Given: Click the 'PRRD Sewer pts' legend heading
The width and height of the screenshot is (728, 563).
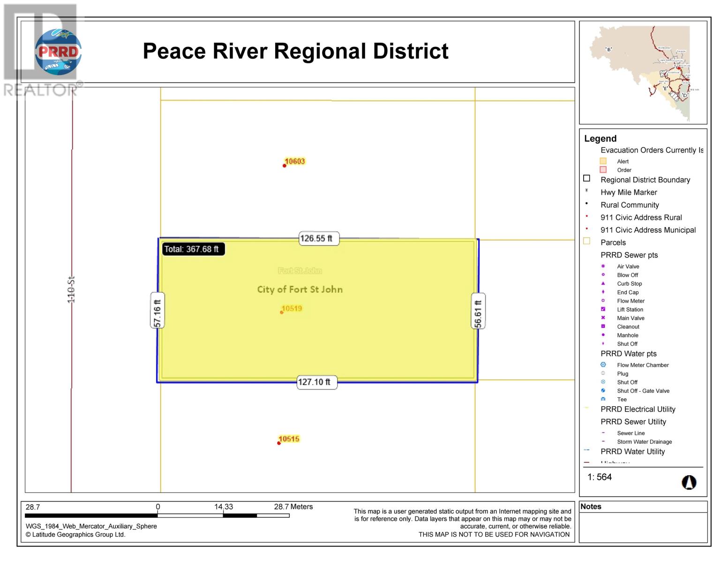Looking at the screenshot, I should [630, 255].
